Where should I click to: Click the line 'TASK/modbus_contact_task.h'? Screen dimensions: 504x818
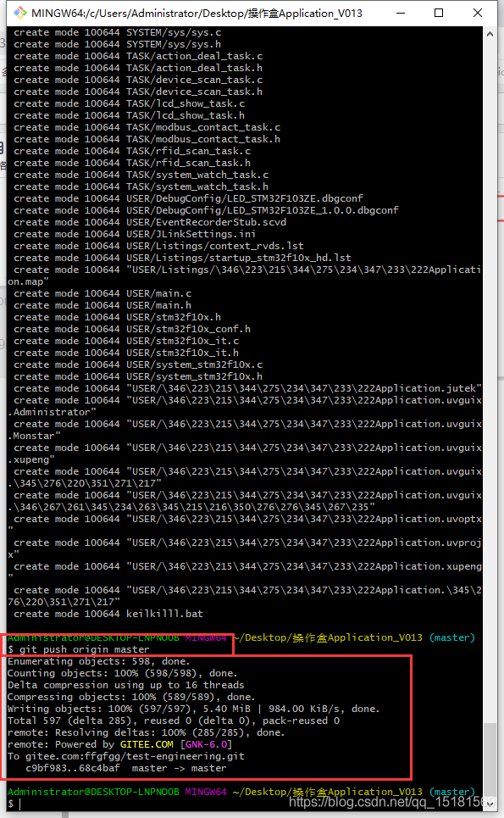click(x=147, y=139)
